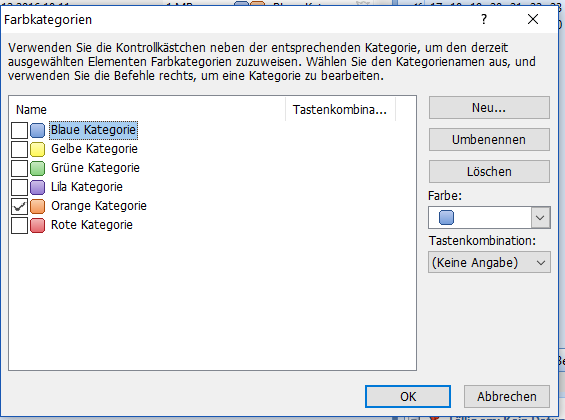Click the blue swatch in Farbe box
565x420 pixels.
(x=446, y=218)
